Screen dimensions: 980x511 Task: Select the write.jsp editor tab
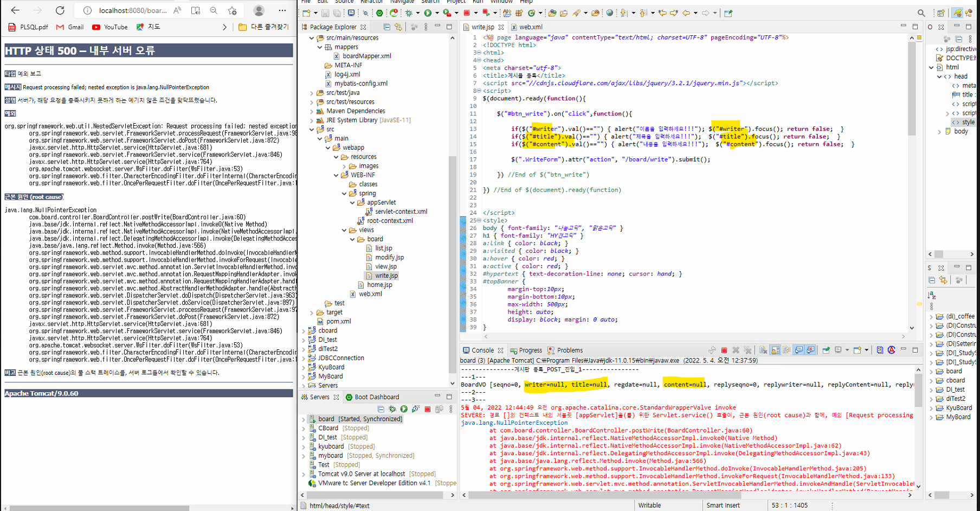(x=483, y=27)
